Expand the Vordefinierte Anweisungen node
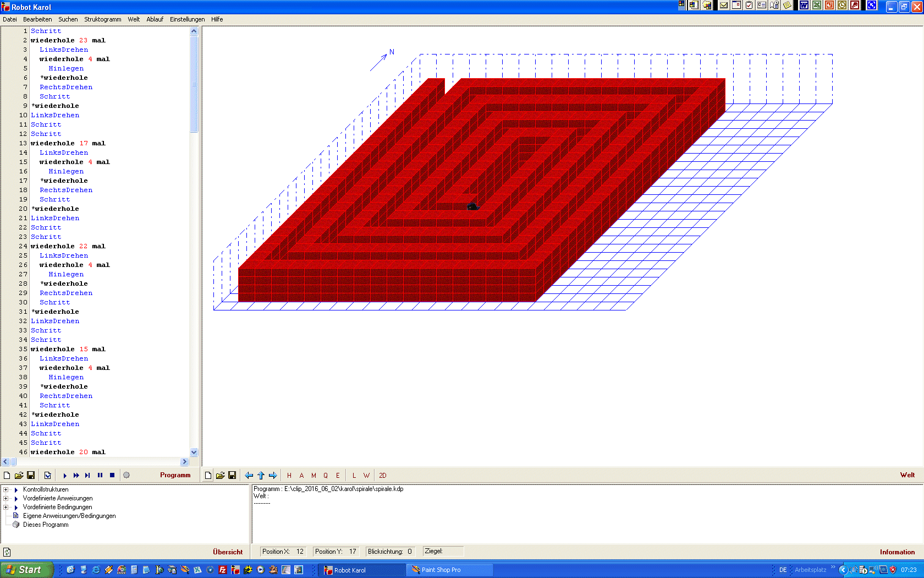Image resolution: width=924 pixels, height=578 pixels. 6,498
